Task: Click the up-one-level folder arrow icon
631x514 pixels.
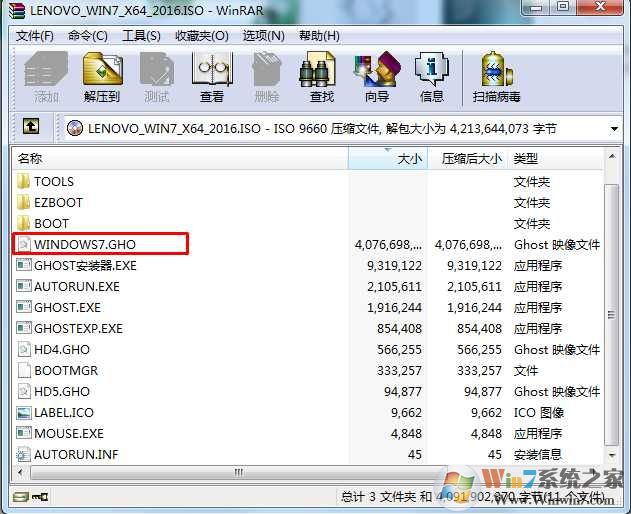Action: [31, 127]
